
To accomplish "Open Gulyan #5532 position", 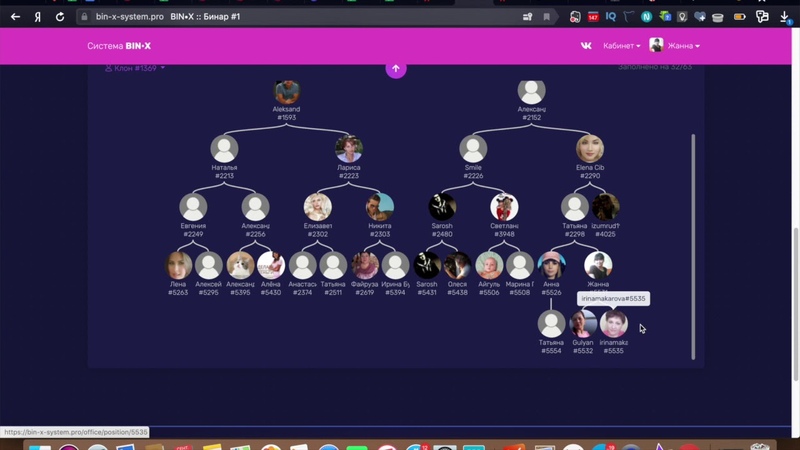I will [583, 323].
